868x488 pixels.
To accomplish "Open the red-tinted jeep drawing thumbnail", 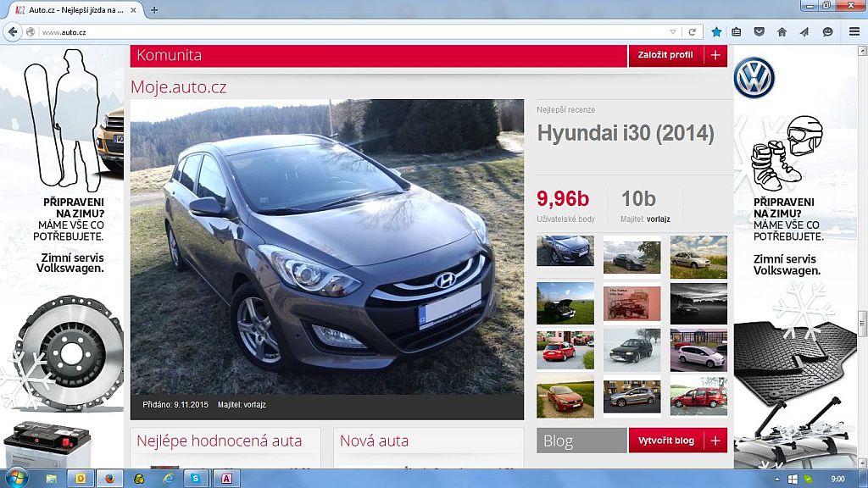I will click(632, 302).
